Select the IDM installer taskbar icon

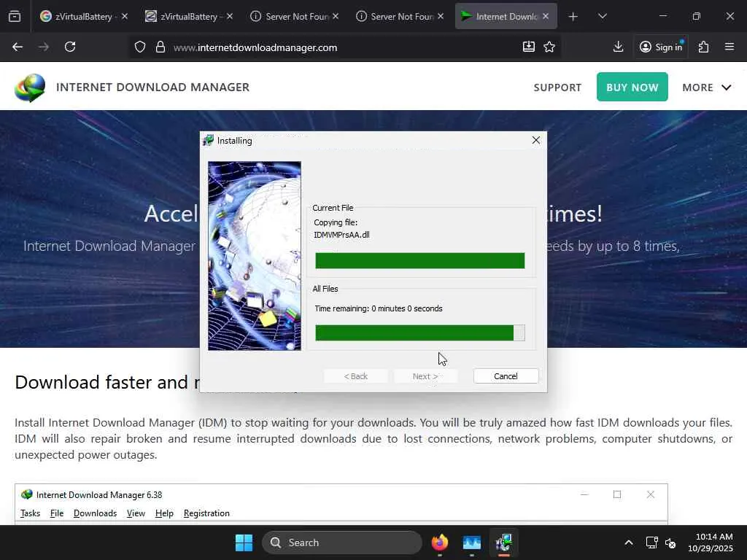coord(503,542)
